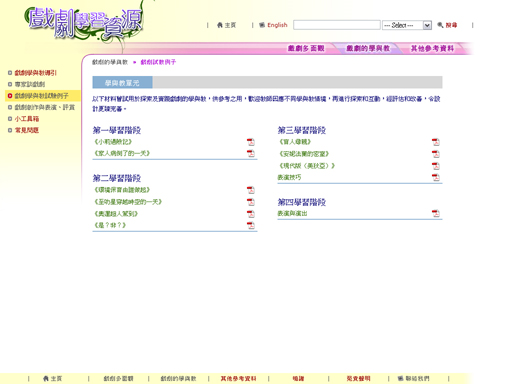512x384 pixels.
Task: Open sidebar item 戲劇創作與表演、評賞
Action: 45,107
